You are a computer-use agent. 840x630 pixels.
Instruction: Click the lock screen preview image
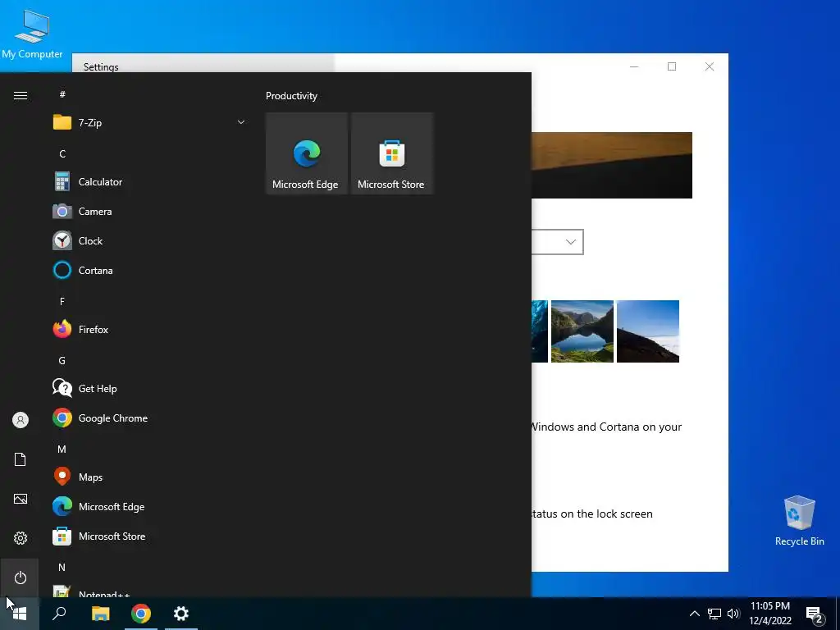(612, 165)
